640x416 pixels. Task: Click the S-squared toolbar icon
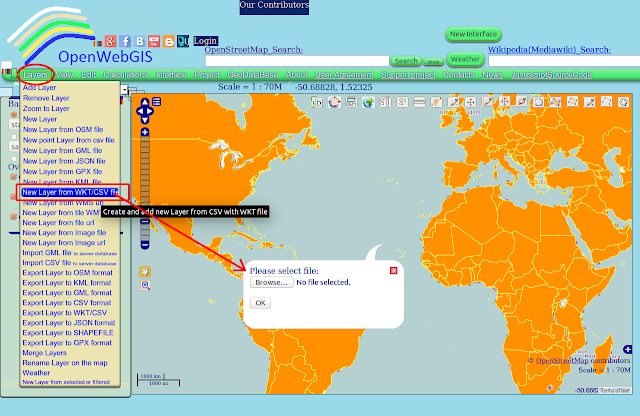(402, 102)
